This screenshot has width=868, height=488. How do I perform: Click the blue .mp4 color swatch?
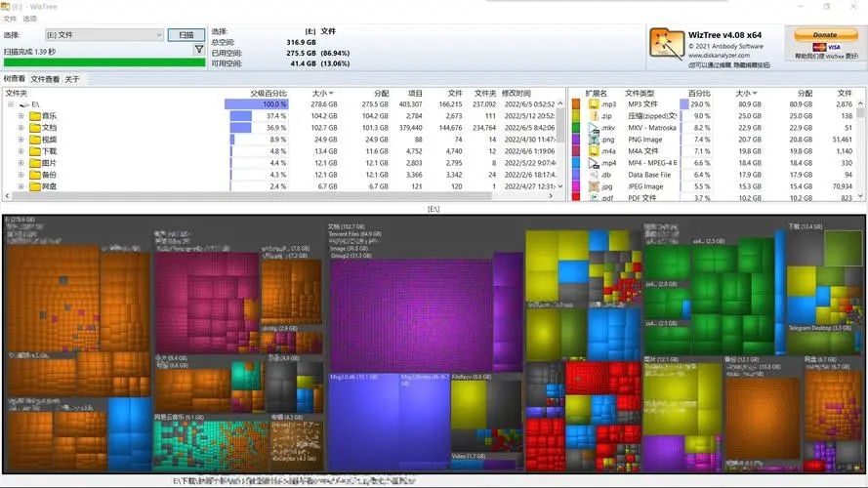pyautogui.click(x=576, y=163)
